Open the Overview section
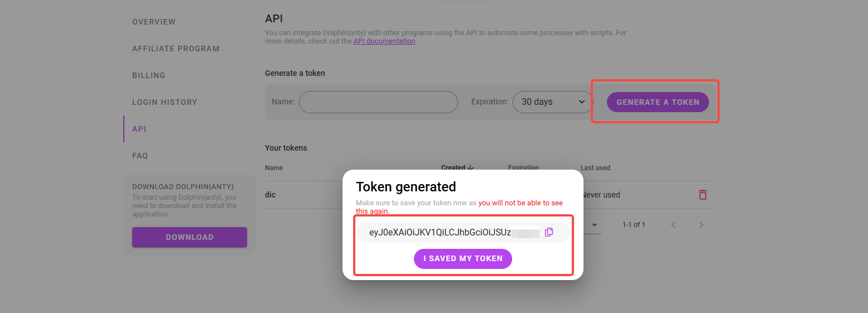 154,22
